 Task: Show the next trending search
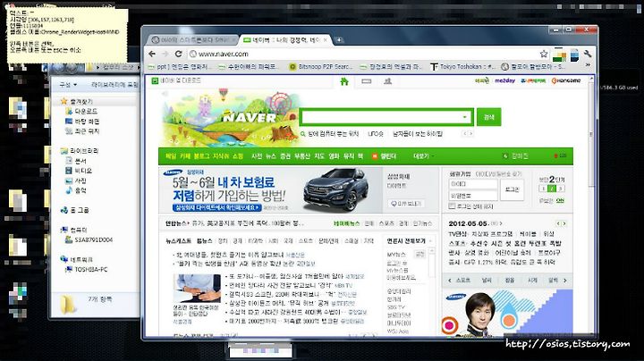[470, 134]
